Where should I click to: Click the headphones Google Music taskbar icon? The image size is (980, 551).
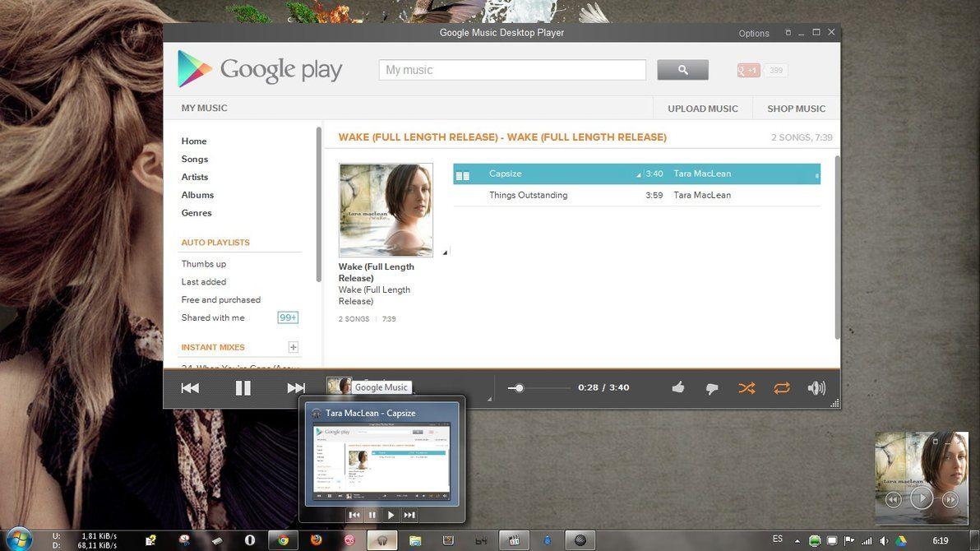pos(381,540)
